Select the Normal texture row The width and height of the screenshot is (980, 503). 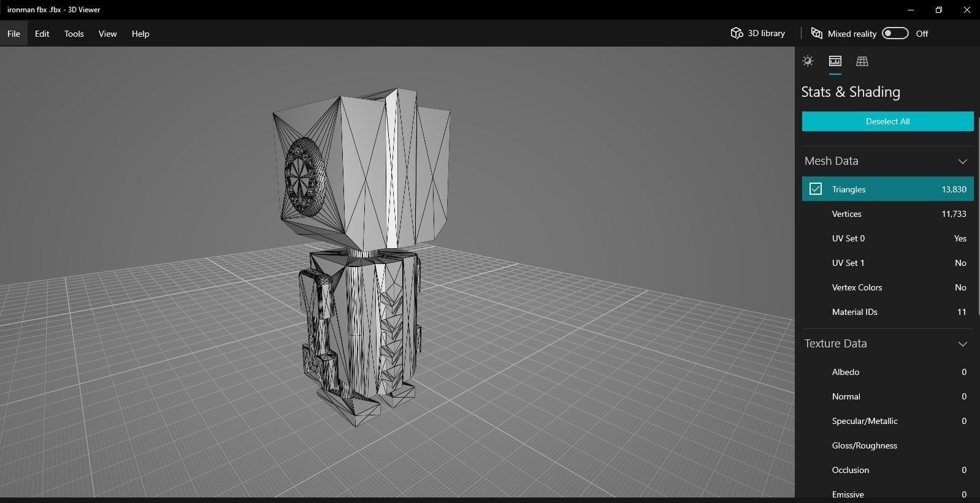point(887,396)
